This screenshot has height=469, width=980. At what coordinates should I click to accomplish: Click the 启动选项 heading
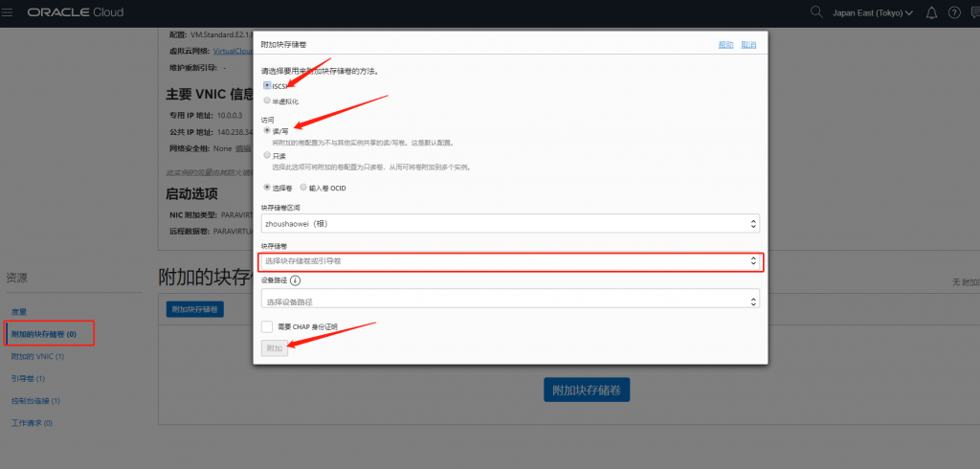[x=191, y=194]
